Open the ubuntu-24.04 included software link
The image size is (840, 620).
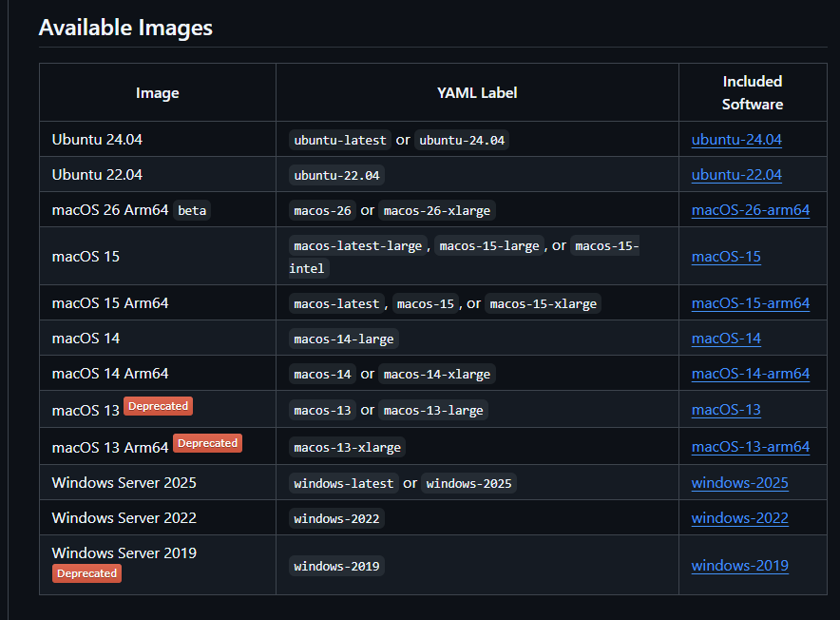pyautogui.click(x=736, y=140)
